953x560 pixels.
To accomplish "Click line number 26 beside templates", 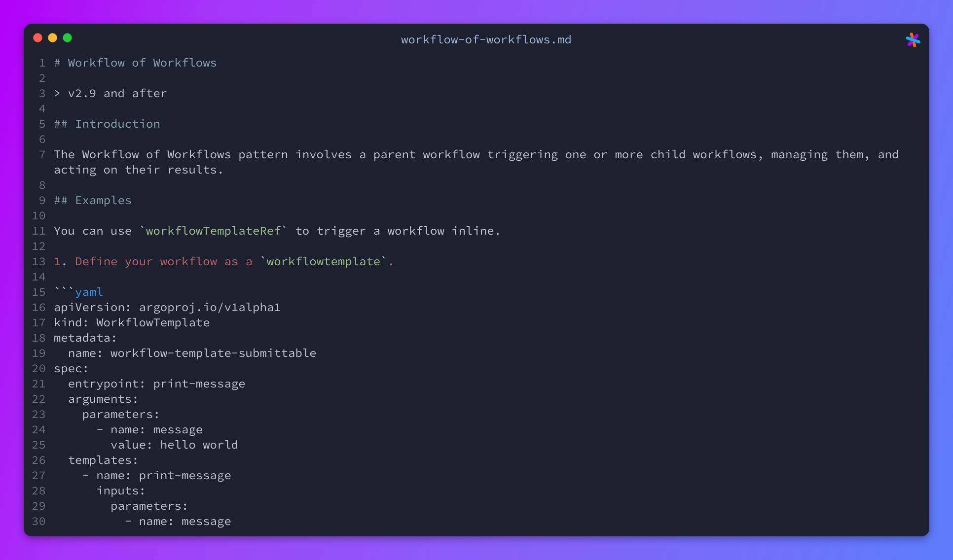I will tap(39, 460).
